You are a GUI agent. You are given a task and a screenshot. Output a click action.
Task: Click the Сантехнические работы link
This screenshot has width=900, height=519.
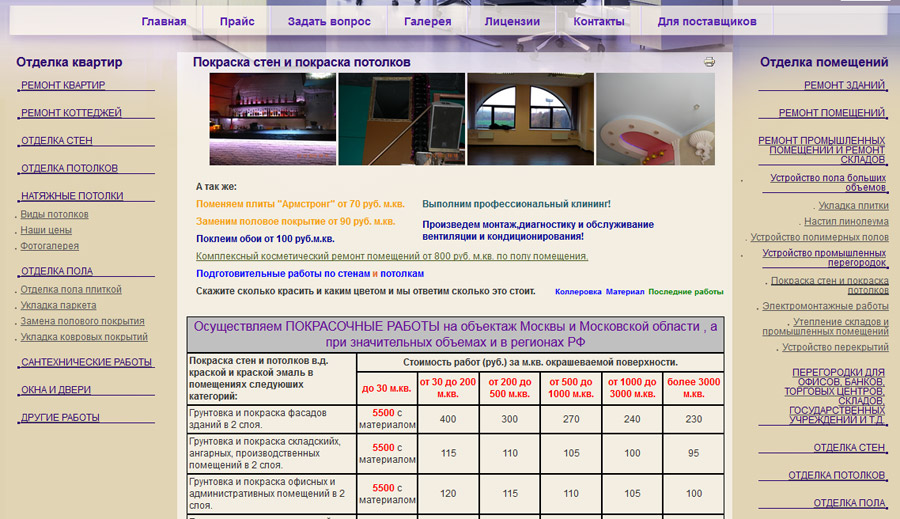(x=86, y=362)
